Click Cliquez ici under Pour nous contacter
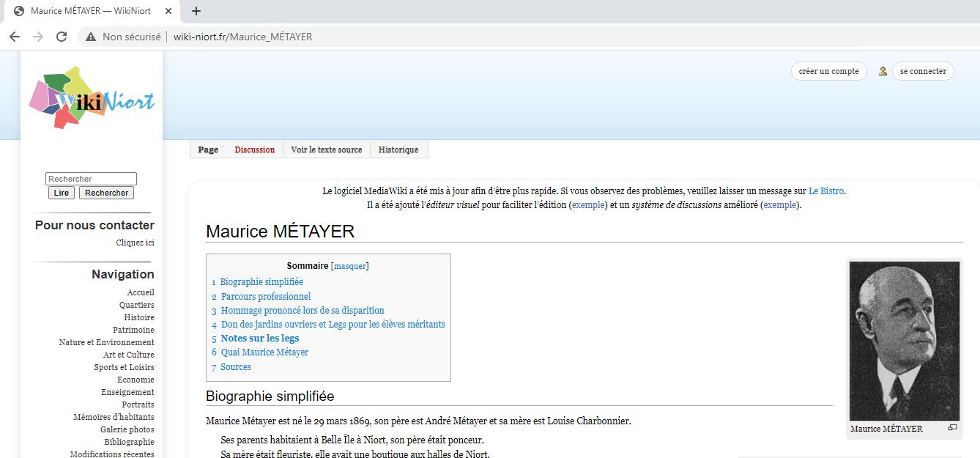 (x=135, y=243)
